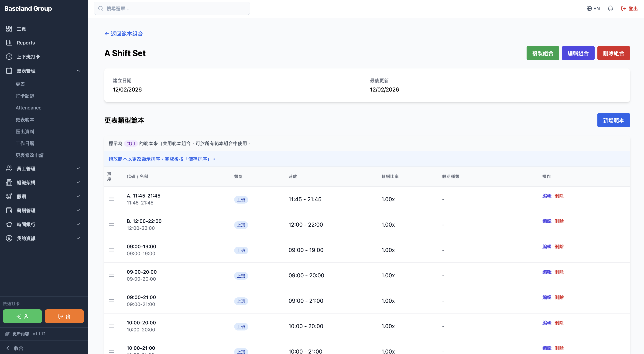Select 打卡記錄 submenu item

point(25,96)
